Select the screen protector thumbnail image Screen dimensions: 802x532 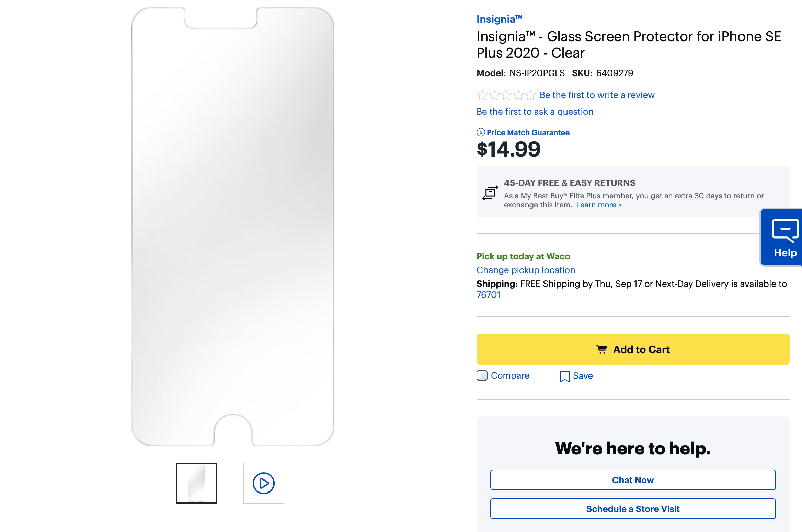click(x=196, y=483)
